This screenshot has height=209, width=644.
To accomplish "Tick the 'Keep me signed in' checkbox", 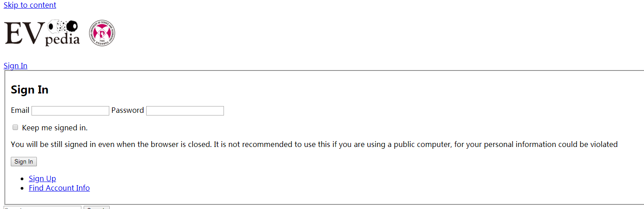I will click(15, 128).
